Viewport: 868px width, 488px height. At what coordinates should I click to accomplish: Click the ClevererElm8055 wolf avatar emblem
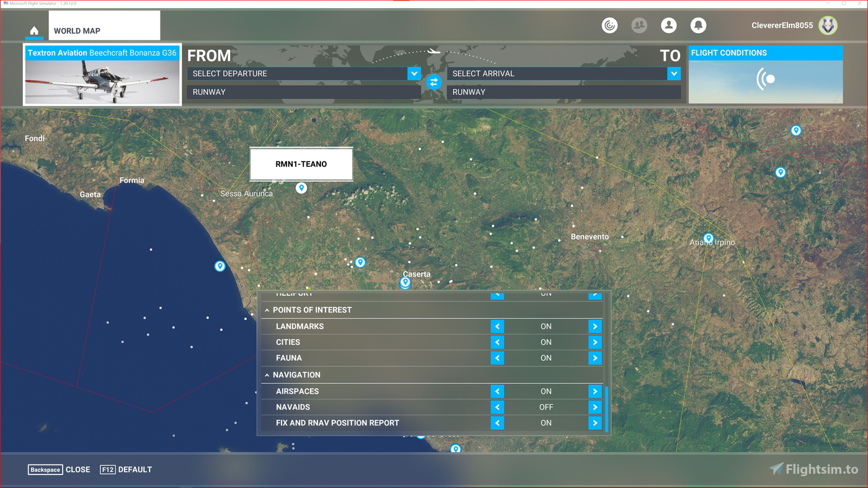click(827, 25)
